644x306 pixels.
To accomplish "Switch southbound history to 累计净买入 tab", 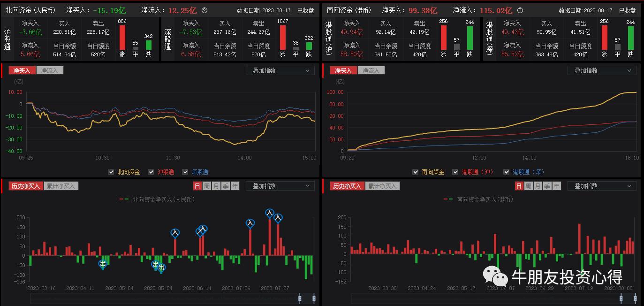I will click(383, 186).
